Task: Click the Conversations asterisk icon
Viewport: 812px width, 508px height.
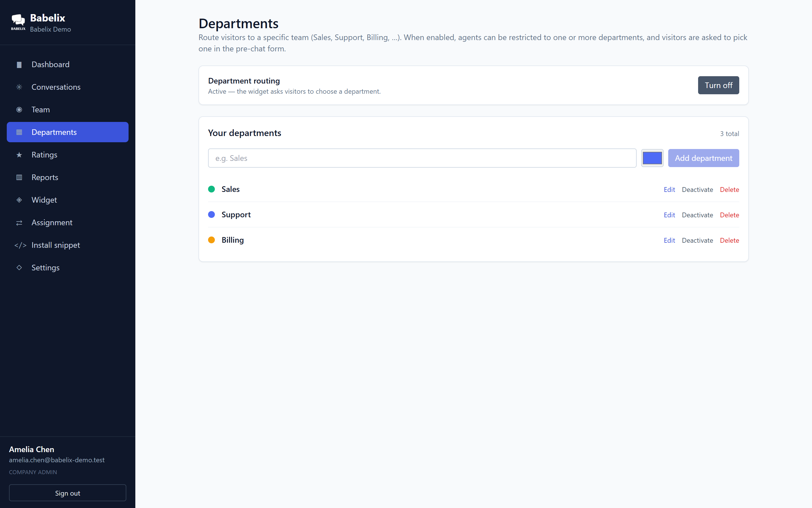Action: [19, 87]
